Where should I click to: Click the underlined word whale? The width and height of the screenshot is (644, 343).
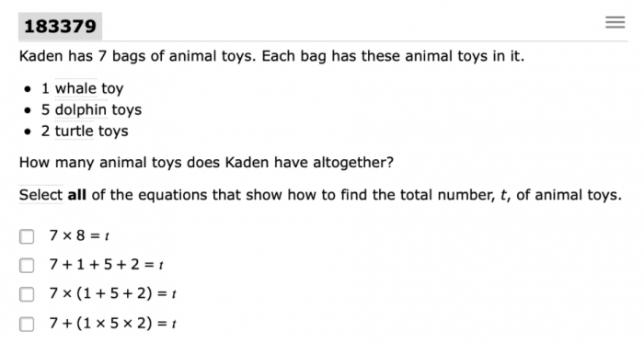pyautogui.click(x=76, y=88)
